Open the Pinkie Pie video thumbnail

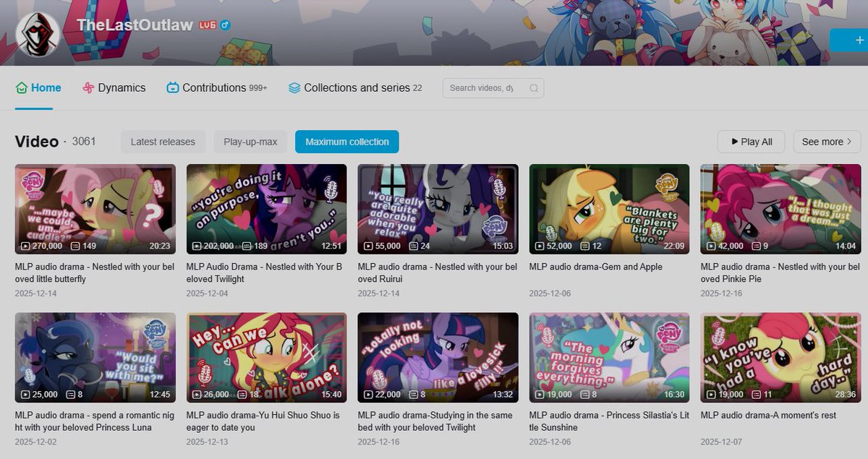(x=781, y=209)
